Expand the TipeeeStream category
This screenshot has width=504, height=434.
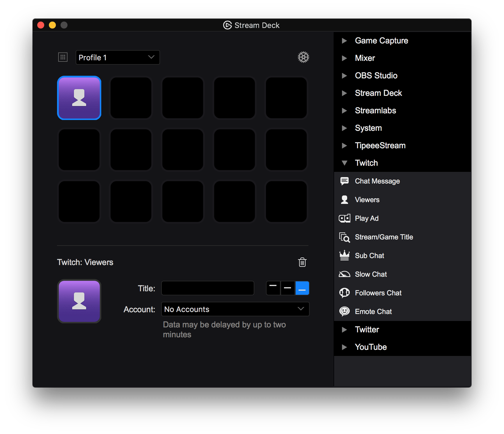pos(344,146)
